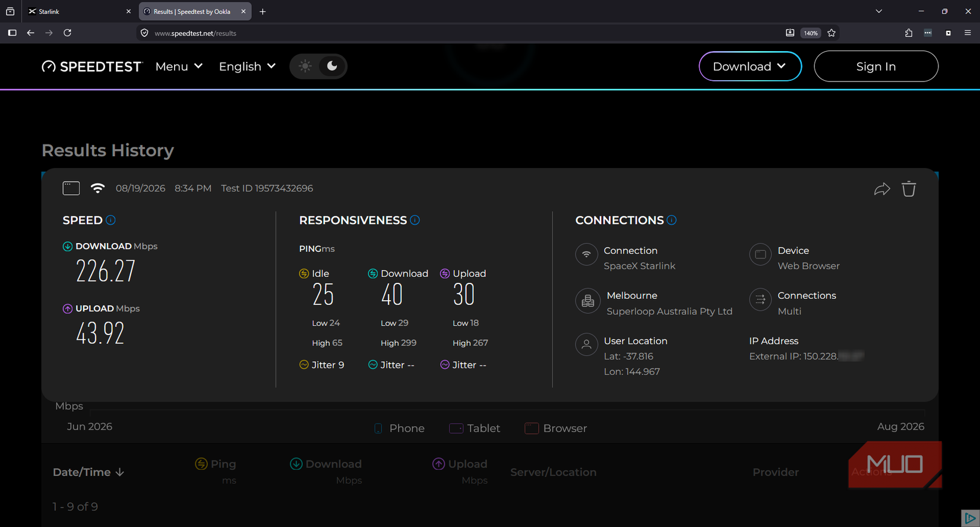Open the browser hamburger application menu

[x=968, y=33]
